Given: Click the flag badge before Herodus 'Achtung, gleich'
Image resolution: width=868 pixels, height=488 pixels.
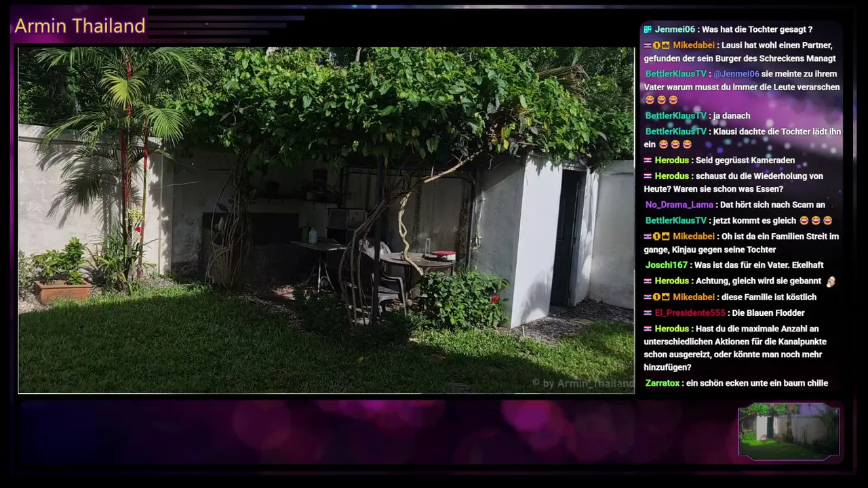Looking at the screenshot, I should 648,281.
